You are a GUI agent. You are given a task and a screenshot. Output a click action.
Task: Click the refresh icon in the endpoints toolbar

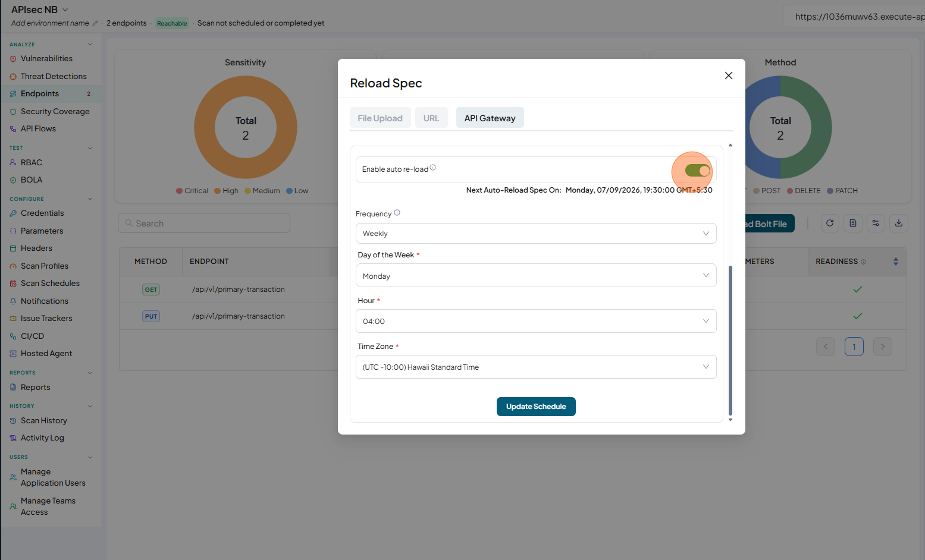point(830,223)
